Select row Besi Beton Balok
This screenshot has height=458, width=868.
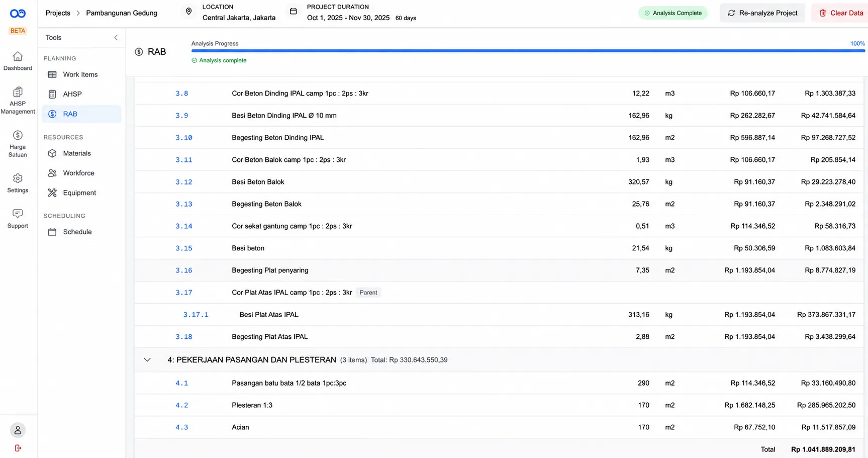point(499,182)
